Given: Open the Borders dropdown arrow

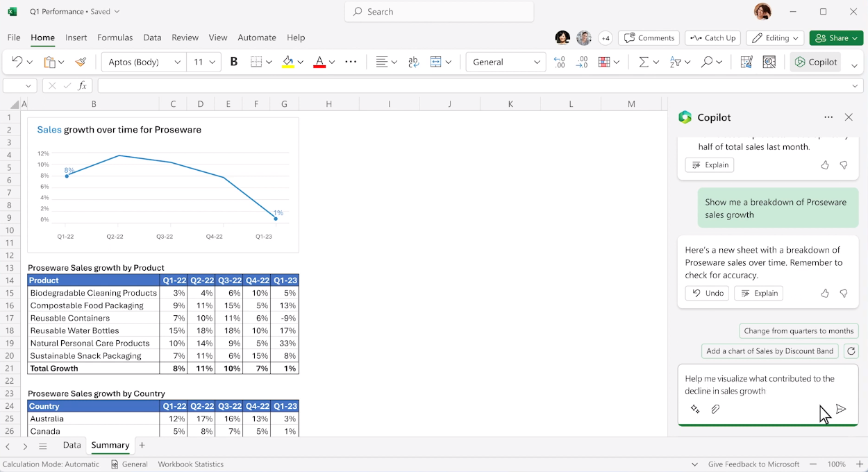Looking at the screenshot, I should point(269,62).
